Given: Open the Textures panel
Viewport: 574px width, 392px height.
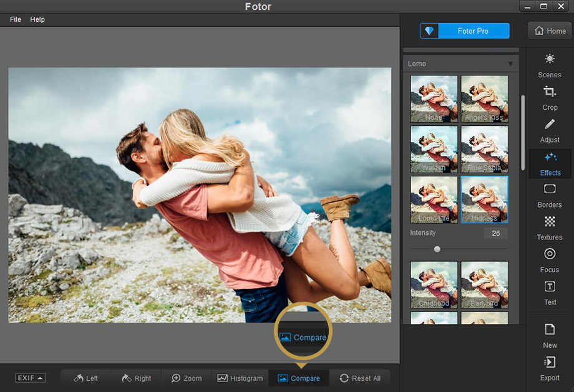Looking at the screenshot, I should coord(550,227).
